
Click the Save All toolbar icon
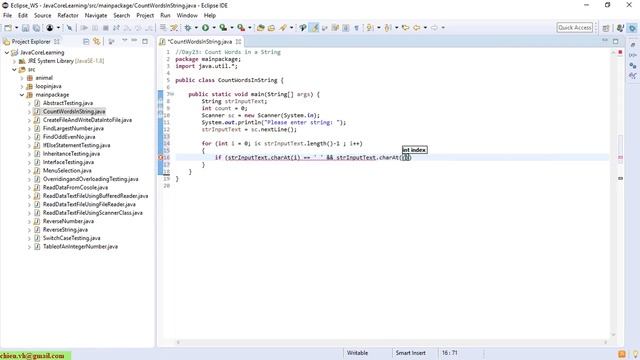point(36,28)
